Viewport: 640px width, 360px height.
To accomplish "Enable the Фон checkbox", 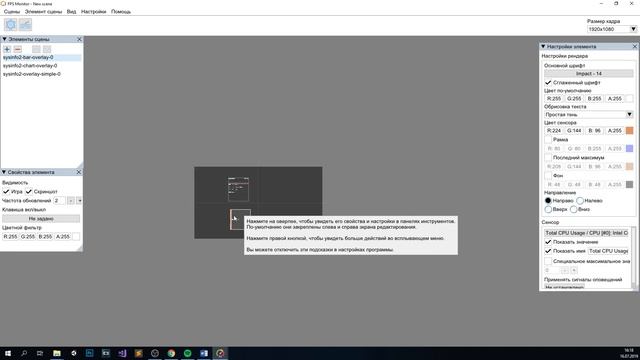I will (548, 176).
